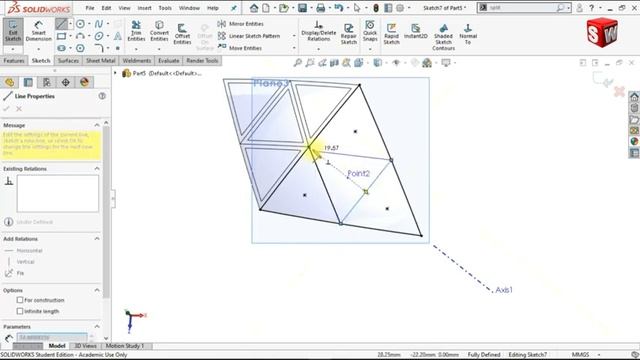
Task: Open the View menu
Action: tap(124, 8)
